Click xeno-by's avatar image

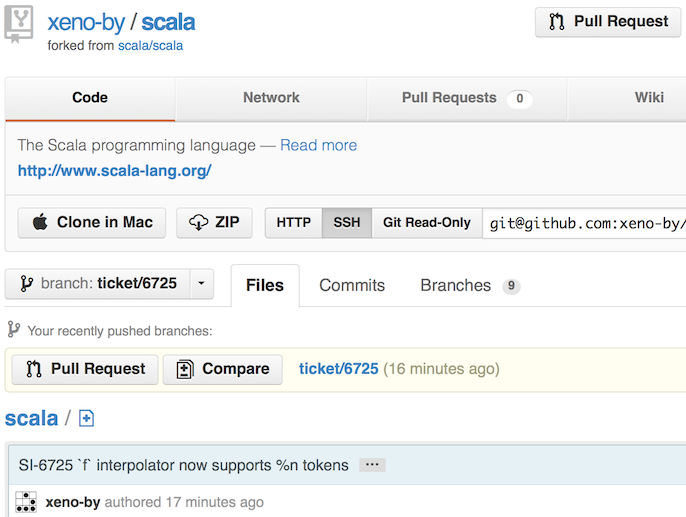pos(26,502)
